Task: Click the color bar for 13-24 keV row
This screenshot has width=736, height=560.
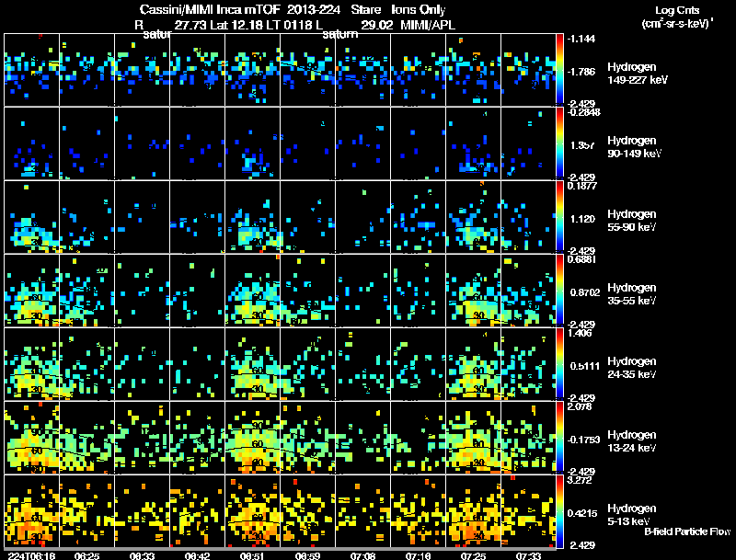Action: [559, 438]
